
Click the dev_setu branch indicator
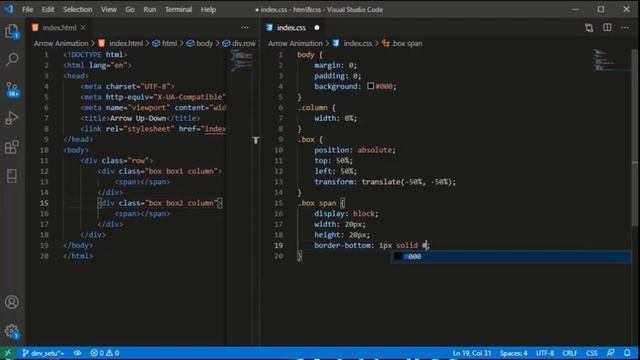[x=43, y=353]
